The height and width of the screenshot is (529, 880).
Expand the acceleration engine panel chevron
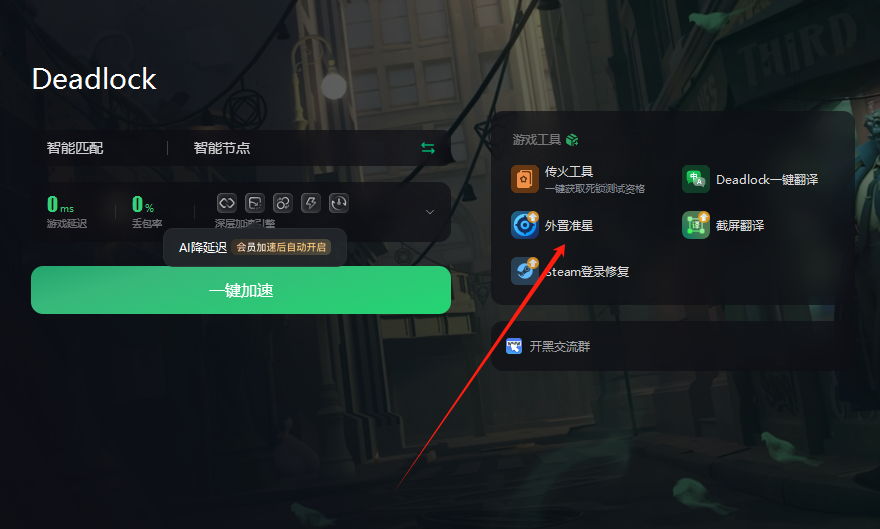point(430,212)
